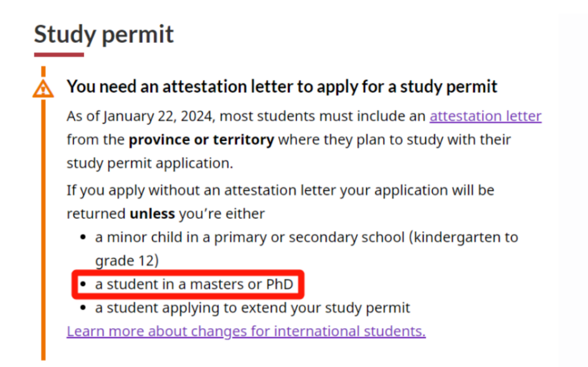Click a student in a masters or PhD

[194, 284]
